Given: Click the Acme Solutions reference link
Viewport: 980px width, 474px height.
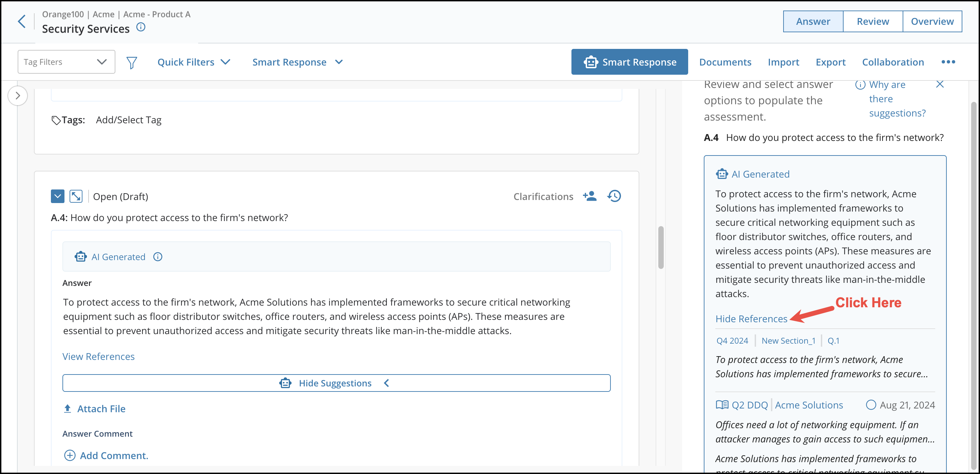Looking at the screenshot, I should [x=809, y=405].
